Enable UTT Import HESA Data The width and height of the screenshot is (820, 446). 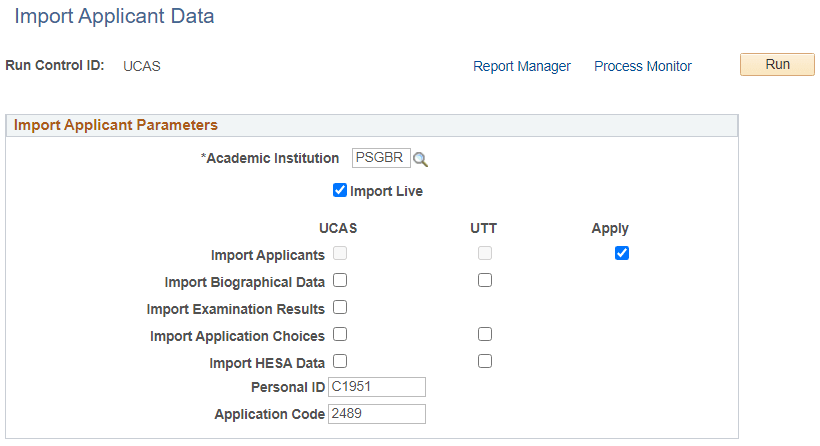(485, 361)
